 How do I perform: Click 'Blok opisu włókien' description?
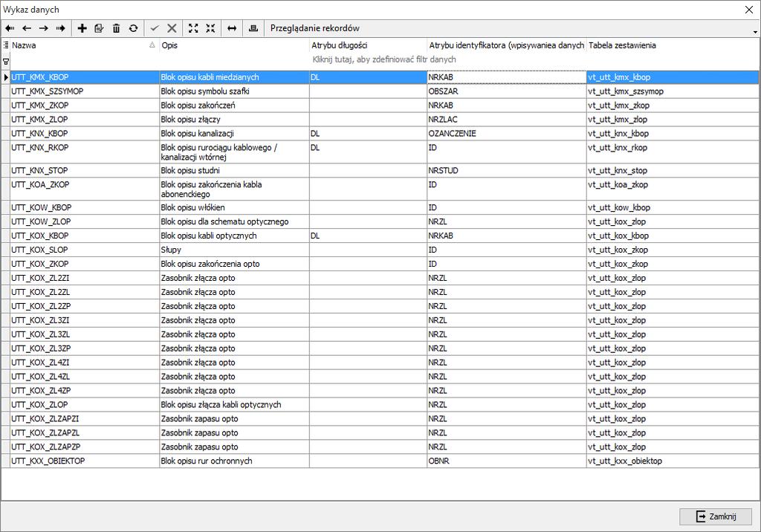[234, 207]
